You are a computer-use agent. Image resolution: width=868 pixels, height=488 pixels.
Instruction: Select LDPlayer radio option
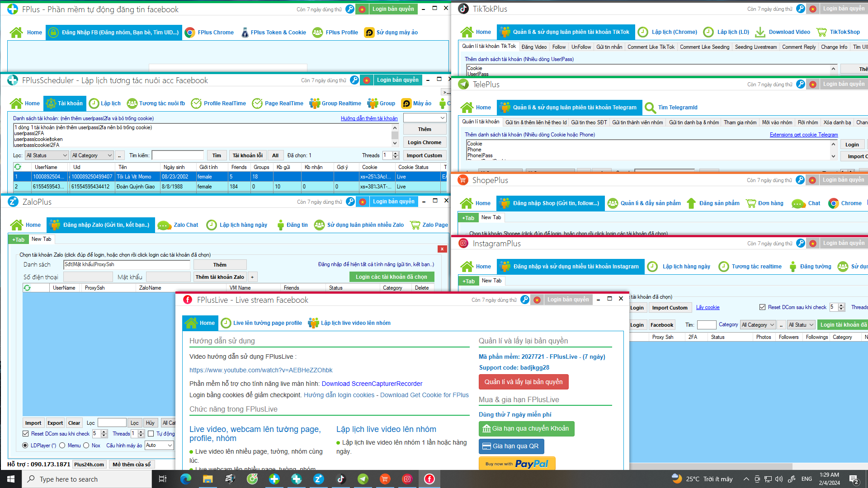click(25, 446)
